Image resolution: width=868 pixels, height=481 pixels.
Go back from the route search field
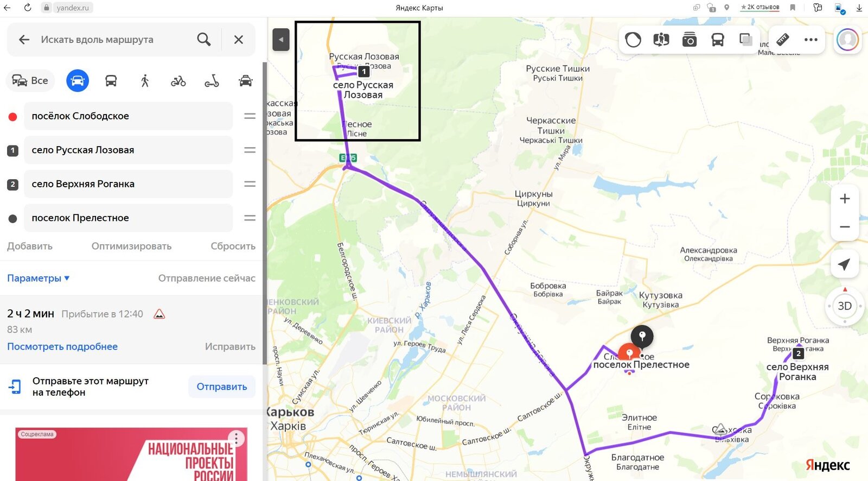(x=24, y=40)
